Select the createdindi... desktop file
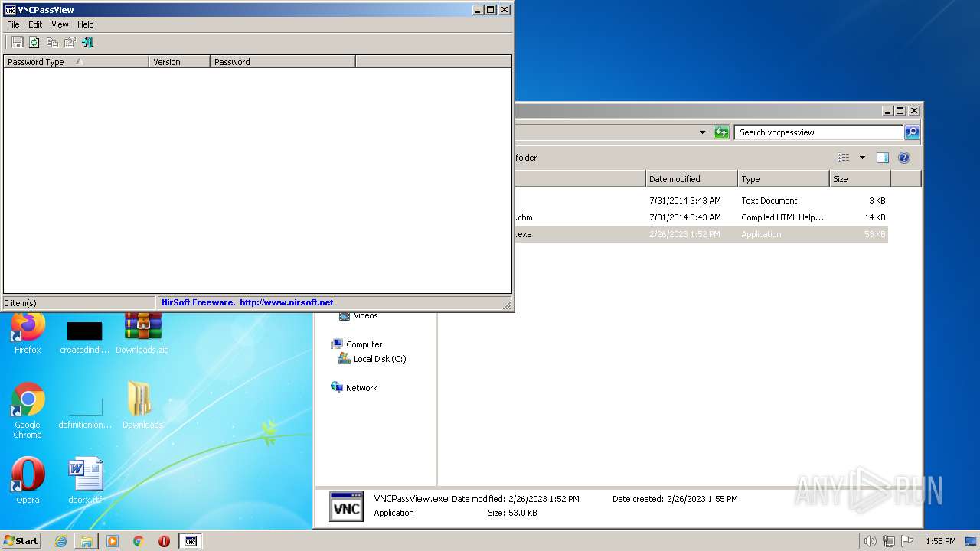Image resolution: width=980 pixels, height=551 pixels. (x=84, y=337)
